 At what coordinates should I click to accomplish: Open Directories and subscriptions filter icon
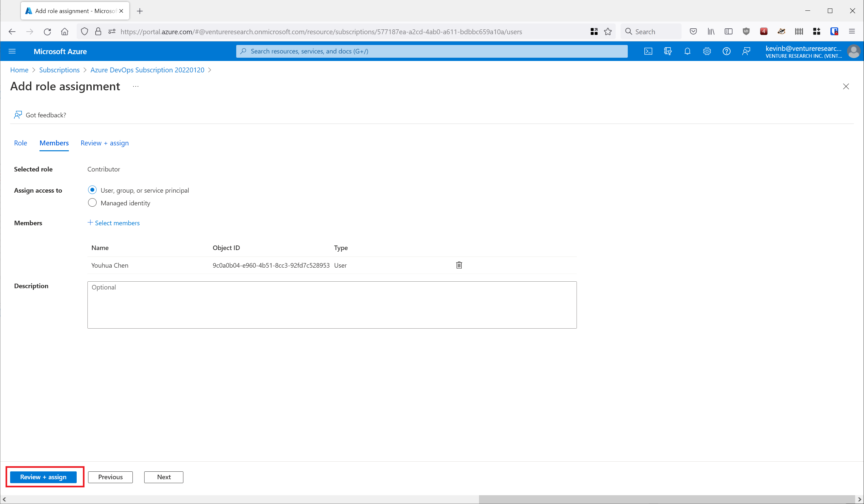668,52
